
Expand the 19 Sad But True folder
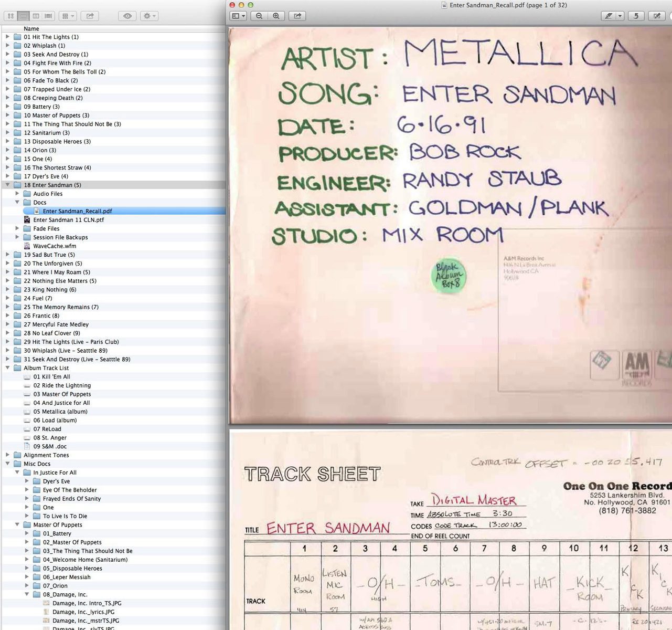coord(7,255)
